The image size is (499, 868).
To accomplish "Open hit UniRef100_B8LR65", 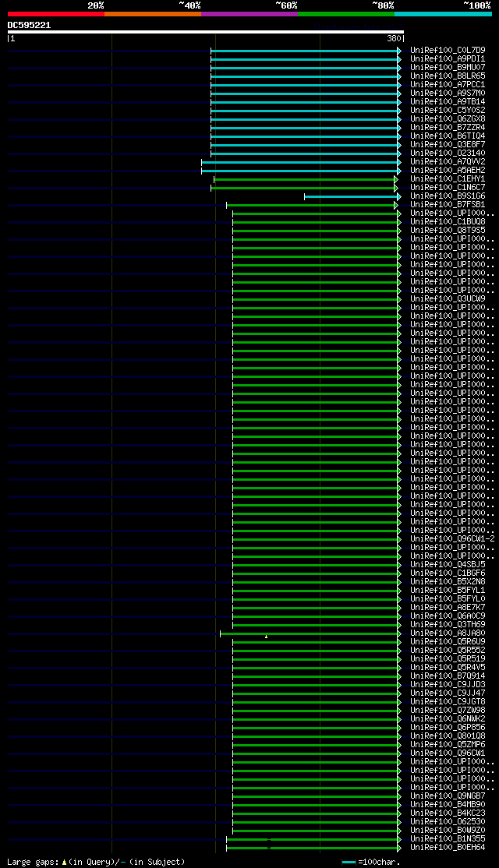I will [448, 76].
